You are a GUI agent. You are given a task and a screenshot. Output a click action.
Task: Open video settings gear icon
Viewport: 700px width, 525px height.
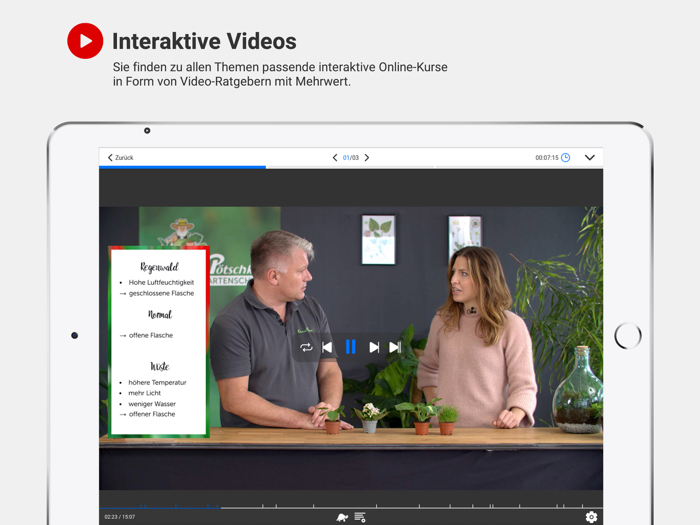coord(592,517)
